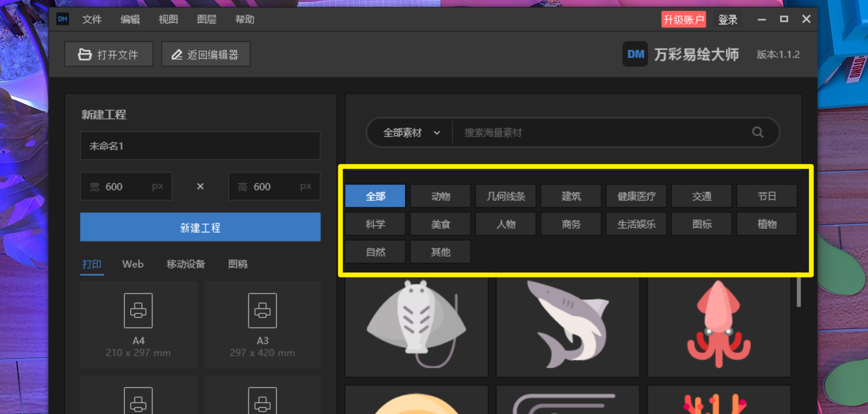Open the 全部素材 dropdown
Viewport: 868px width, 414px height.
click(411, 133)
